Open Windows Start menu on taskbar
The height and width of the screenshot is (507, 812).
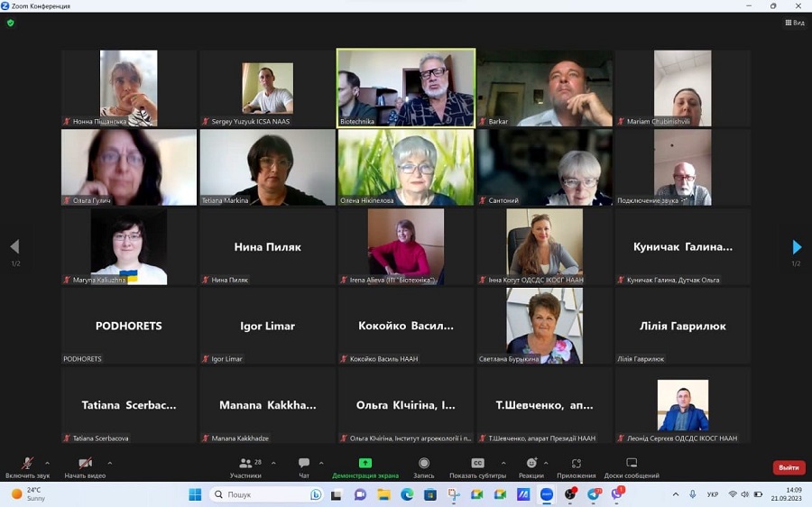click(195, 494)
